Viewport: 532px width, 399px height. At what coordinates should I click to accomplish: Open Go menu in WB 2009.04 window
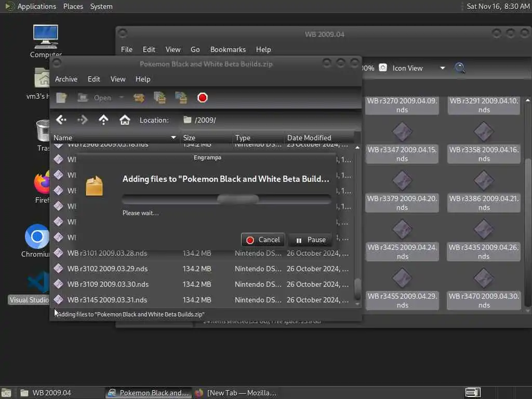click(x=195, y=49)
